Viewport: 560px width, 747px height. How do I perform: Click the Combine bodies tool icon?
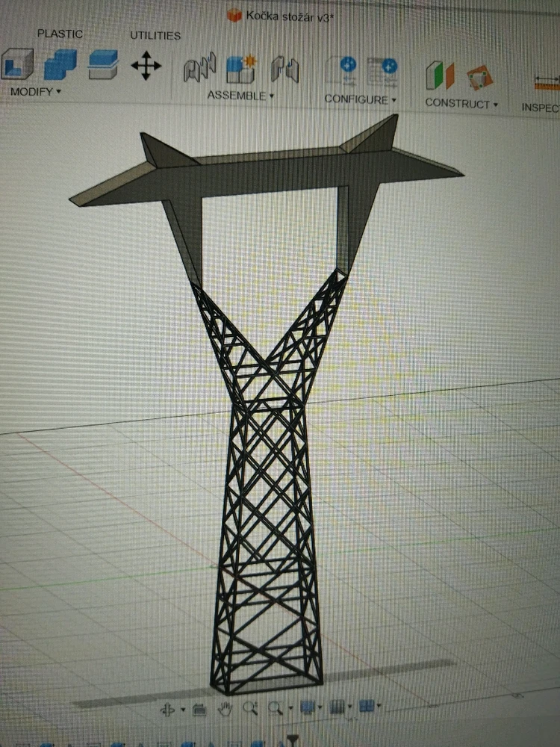[60, 66]
